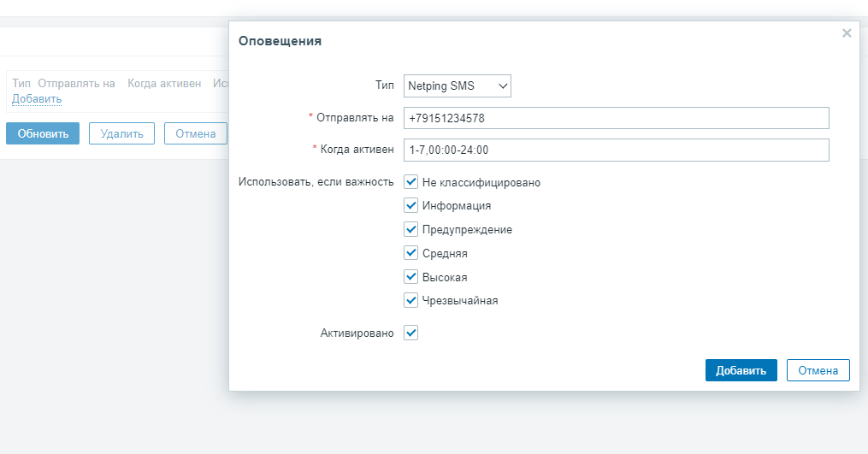Uncheck the Чрезвычайная severity checkbox
Image resolution: width=868 pixels, height=454 pixels.
pos(411,300)
